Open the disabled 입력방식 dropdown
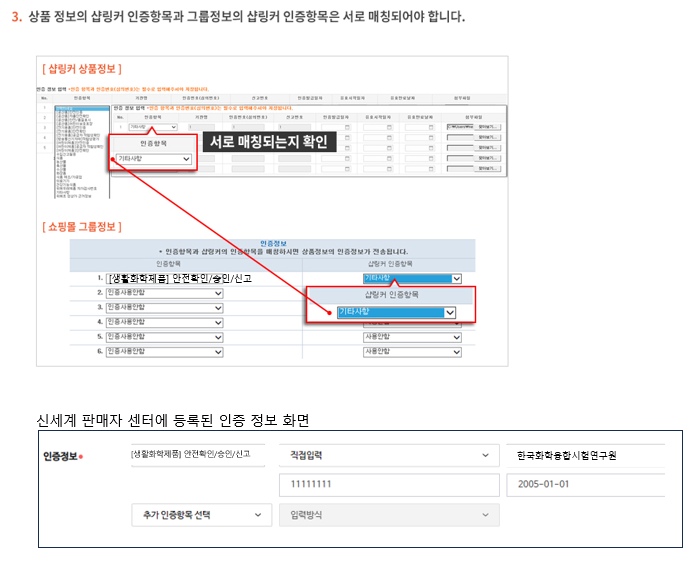This screenshot has height=561, width=696. pyautogui.click(x=388, y=515)
